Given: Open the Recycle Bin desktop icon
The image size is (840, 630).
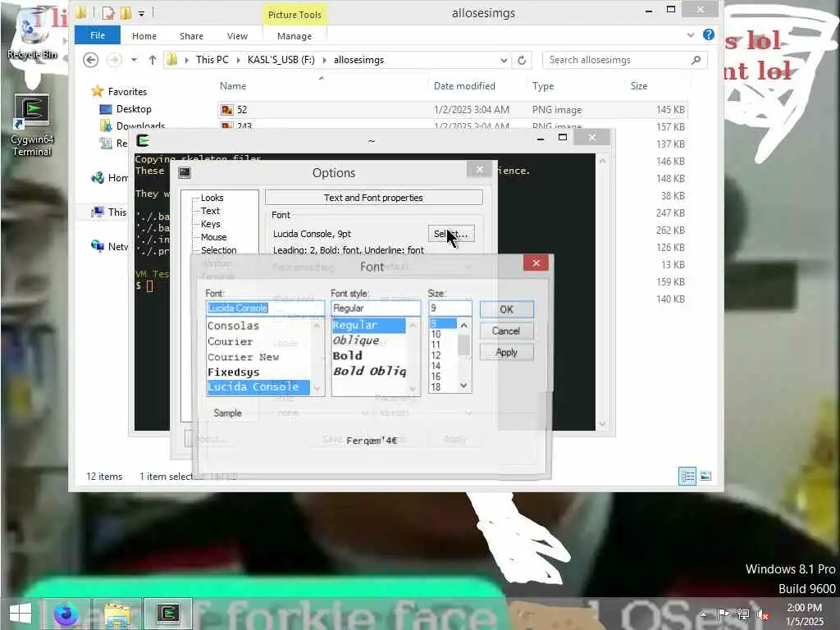Looking at the screenshot, I should 31,34.
